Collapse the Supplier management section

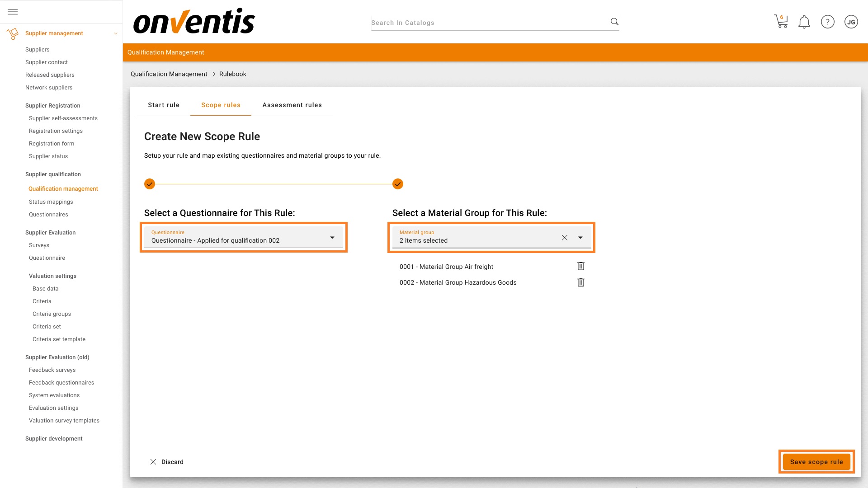tap(115, 33)
